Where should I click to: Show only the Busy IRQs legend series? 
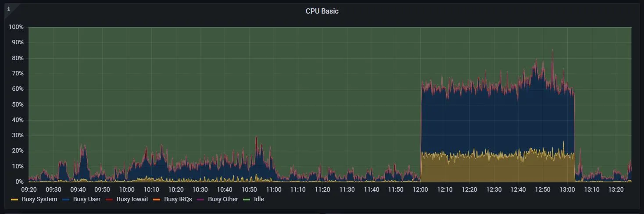[178, 200]
